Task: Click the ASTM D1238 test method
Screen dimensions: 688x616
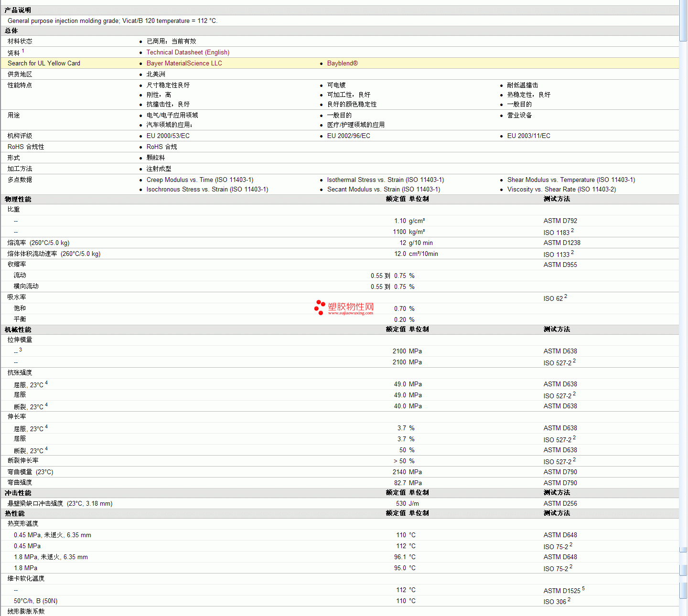Action: [x=562, y=243]
